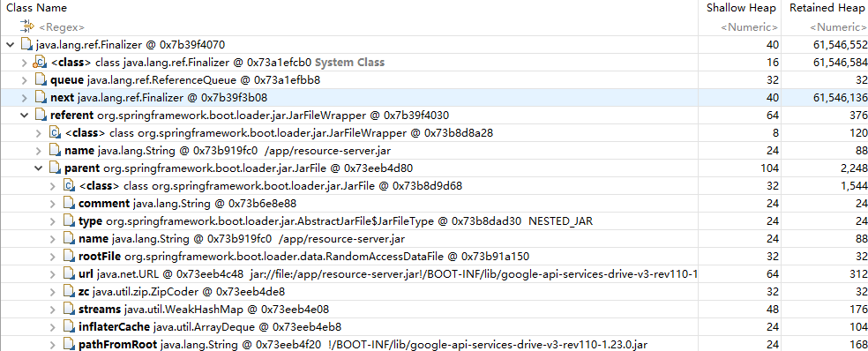This screenshot has width=868, height=351.
Task: Expand the next Finalizer @ 0x7b39f3b08 row
Action: 24,98
